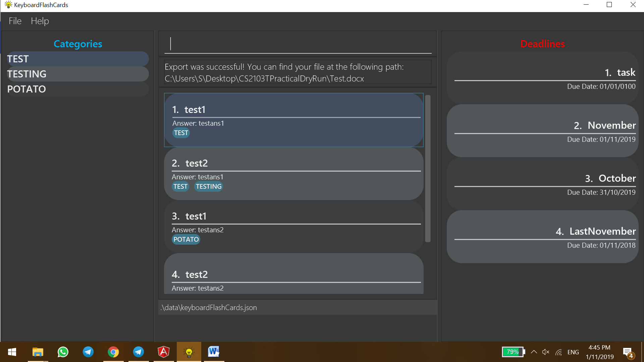Open the Help menu
This screenshot has height=362, width=644.
[x=40, y=21]
